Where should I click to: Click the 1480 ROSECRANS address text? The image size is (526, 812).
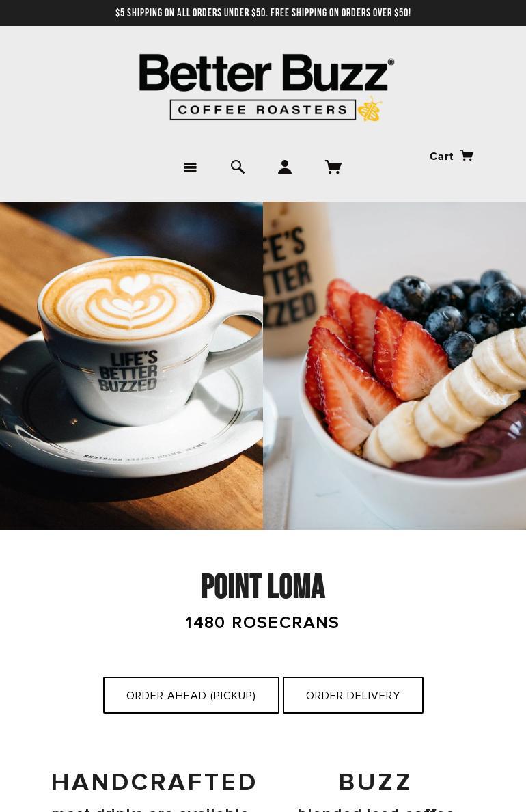(x=262, y=623)
